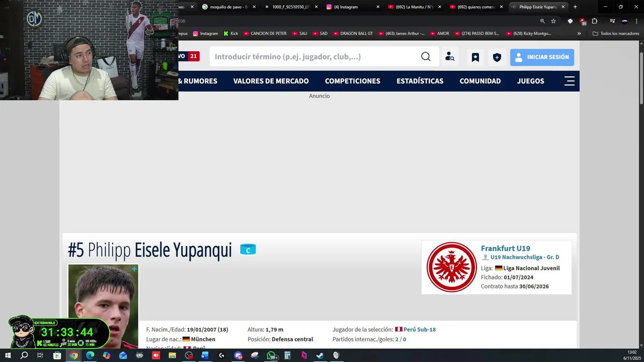Bookmark this page with the star icon
Viewport: 644px width, 362px height.
(x=553, y=21)
